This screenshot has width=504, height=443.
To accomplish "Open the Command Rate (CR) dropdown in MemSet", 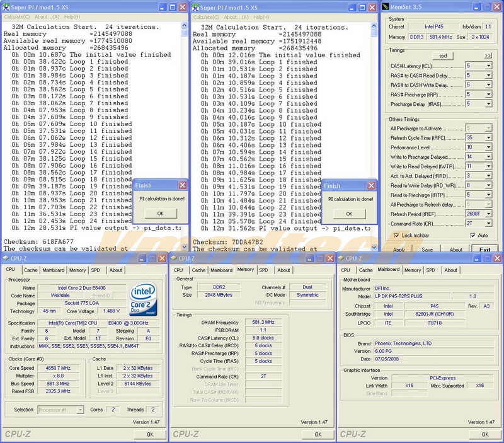I will [489, 223].
